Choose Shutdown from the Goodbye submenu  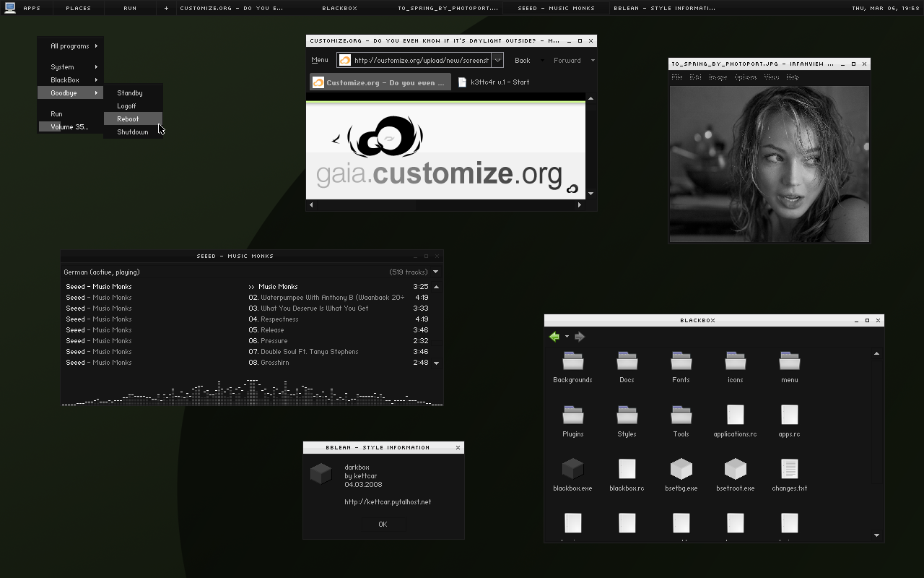(133, 132)
